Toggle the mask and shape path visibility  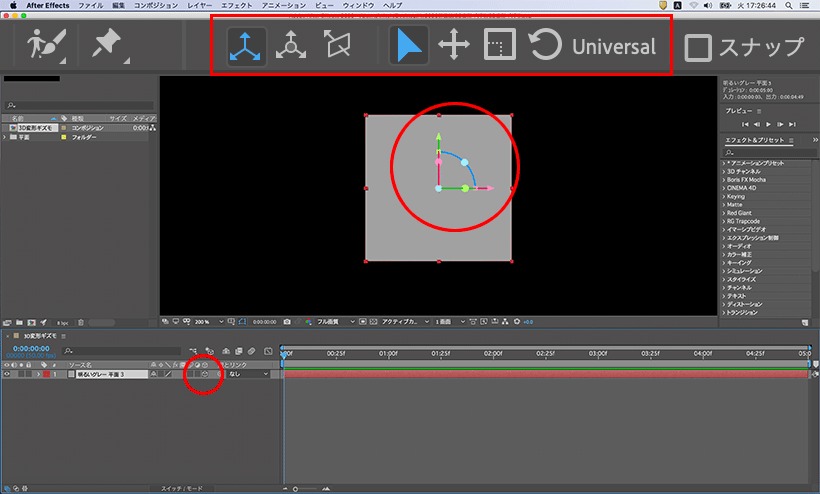243,322
